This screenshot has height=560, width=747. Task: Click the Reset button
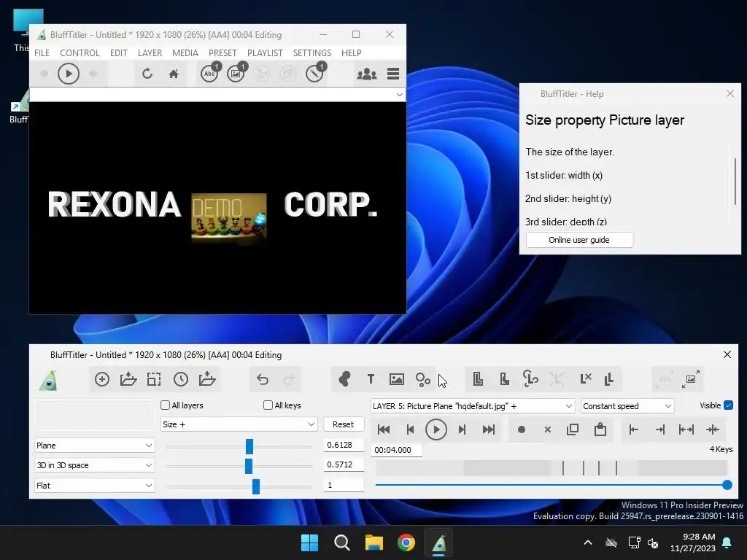[x=343, y=424]
